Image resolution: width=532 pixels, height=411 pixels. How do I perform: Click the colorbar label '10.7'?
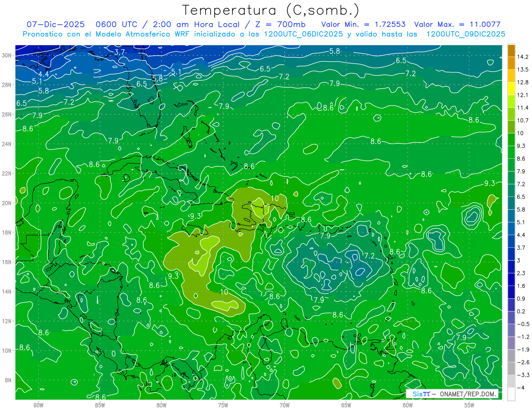tap(522, 121)
